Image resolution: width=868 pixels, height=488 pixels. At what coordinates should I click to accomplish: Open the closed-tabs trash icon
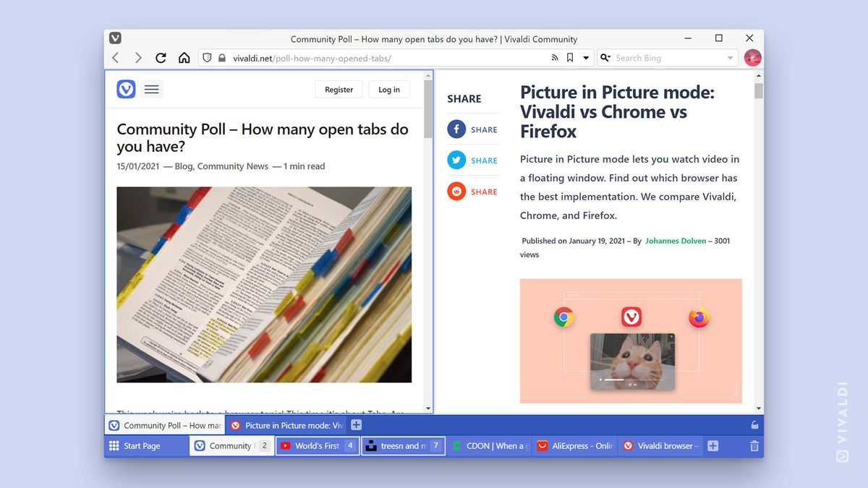coord(754,446)
